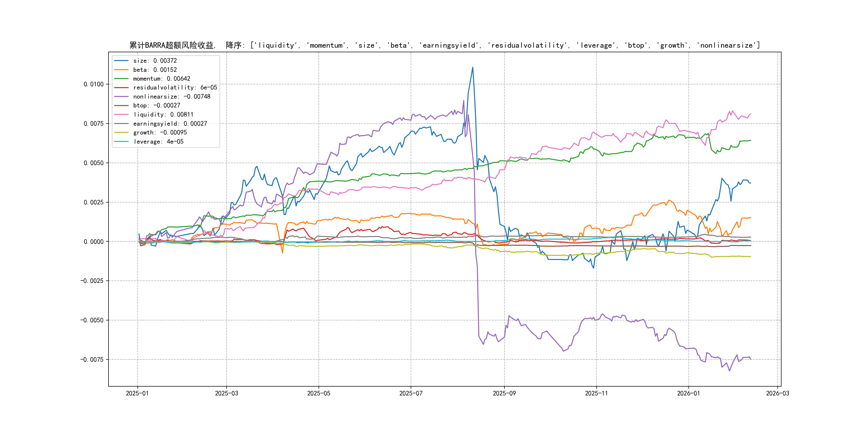Click the residualvolatility legend entry
The height and width of the screenshot is (434, 868).
pos(175,88)
